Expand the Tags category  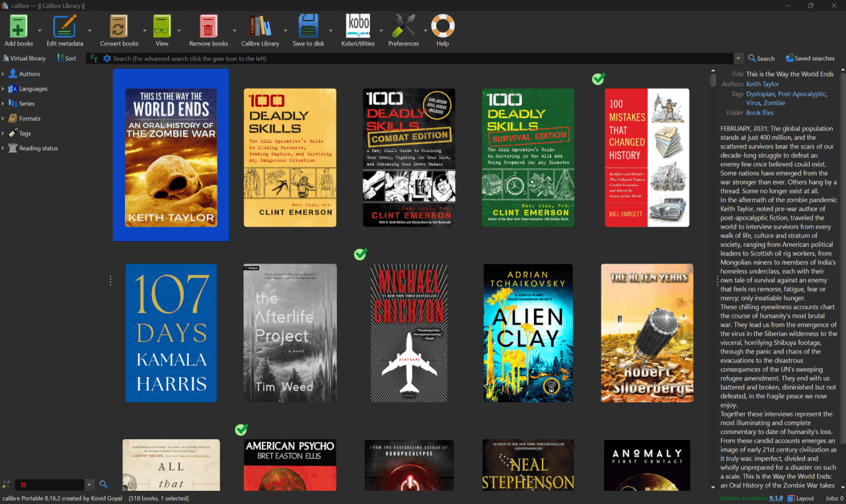(x=3, y=133)
